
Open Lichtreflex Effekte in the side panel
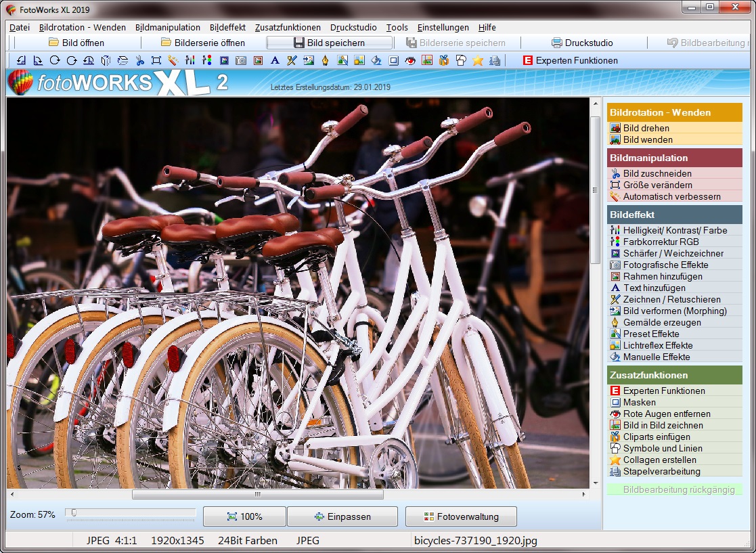click(x=675, y=345)
